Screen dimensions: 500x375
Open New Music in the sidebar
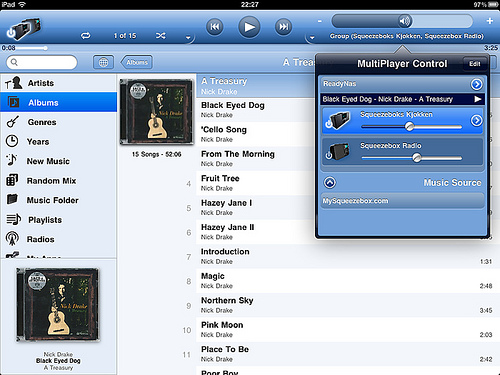tap(58, 161)
